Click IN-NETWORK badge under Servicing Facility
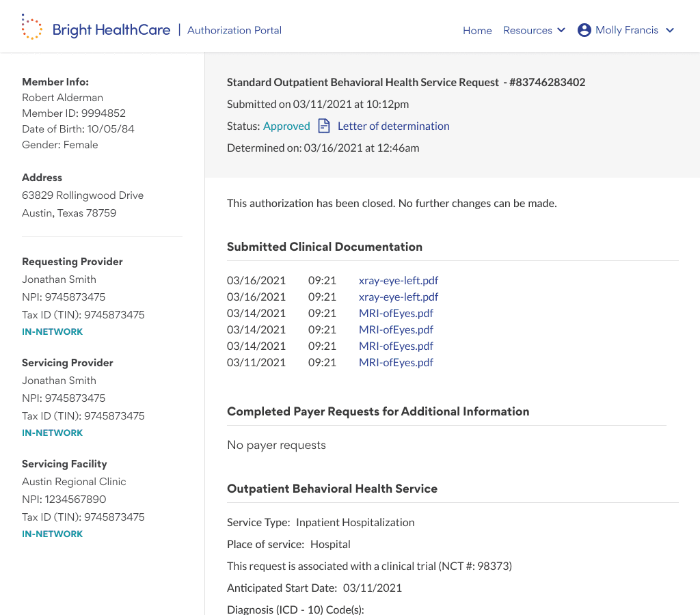 coord(52,534)
